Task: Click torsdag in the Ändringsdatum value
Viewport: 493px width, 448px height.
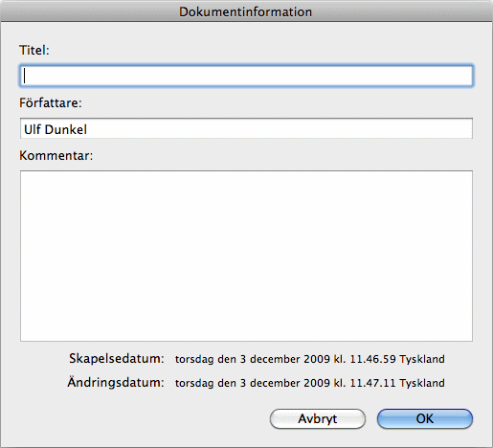Action: click(x=194, y=383)
